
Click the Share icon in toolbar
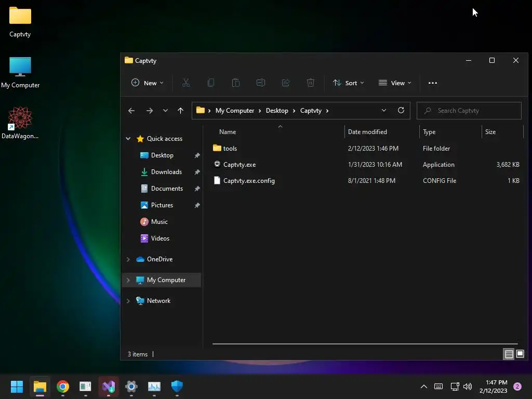pyautogui.click(x=286, y=83)
